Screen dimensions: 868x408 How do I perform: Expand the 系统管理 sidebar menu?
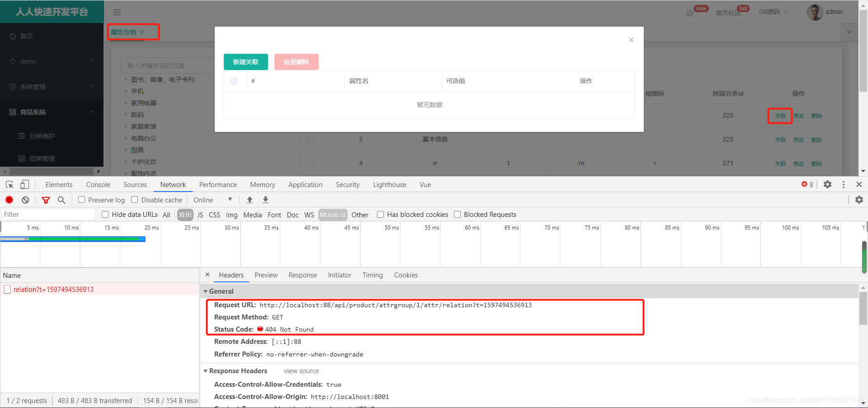(52, 87)
